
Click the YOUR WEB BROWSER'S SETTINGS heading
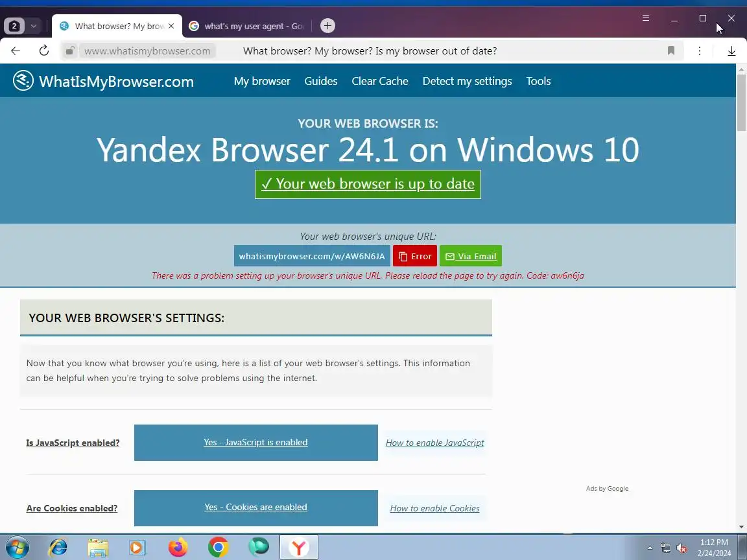point(126,318)
